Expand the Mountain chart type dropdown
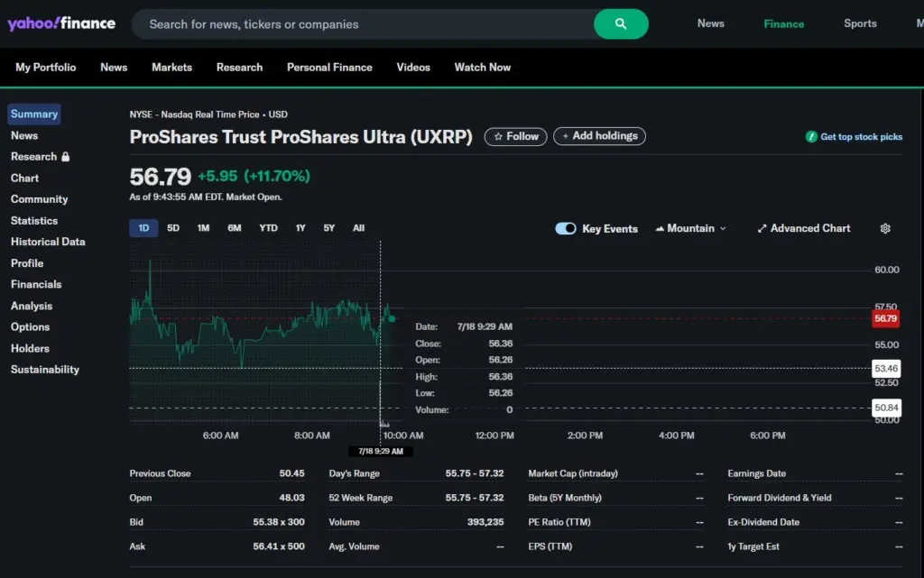924x578 pixels. point(690,229)
